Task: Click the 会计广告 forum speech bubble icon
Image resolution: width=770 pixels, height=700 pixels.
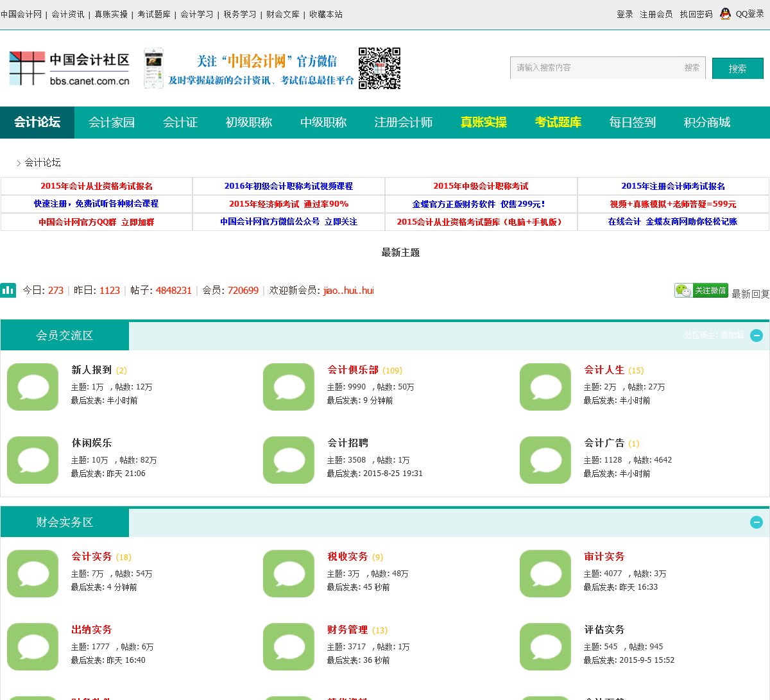Action: (x=545, y=460)
